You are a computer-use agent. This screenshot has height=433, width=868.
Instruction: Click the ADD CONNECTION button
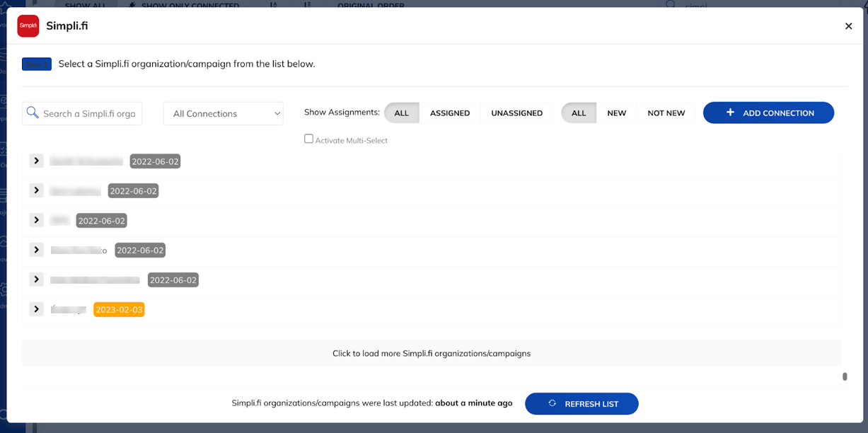tap(768, 112)
